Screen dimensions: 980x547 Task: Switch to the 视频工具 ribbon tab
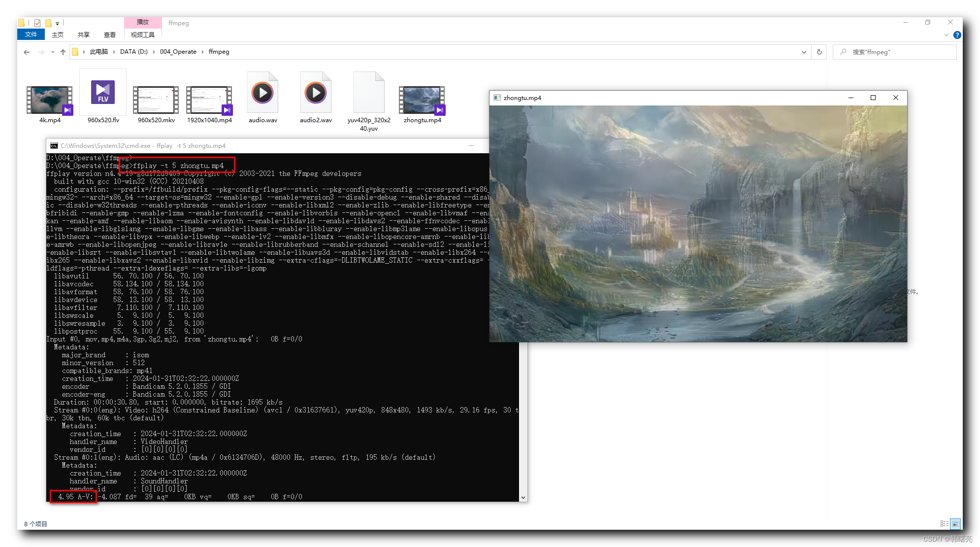pos(142,34)
